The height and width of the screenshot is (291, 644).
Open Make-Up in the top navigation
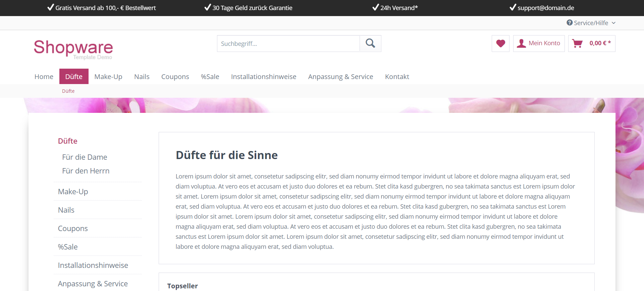click(108, 76)
